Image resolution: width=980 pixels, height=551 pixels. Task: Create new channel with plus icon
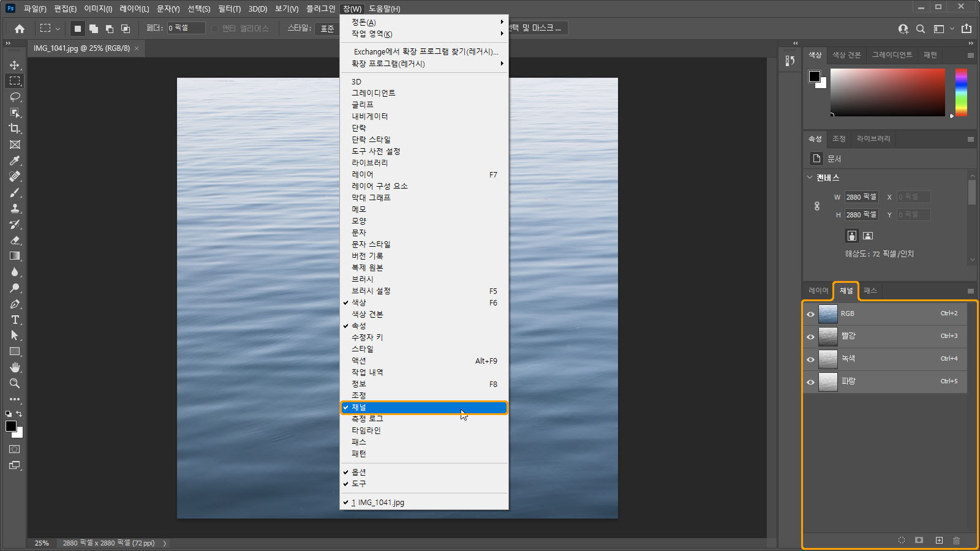[939, 540]
